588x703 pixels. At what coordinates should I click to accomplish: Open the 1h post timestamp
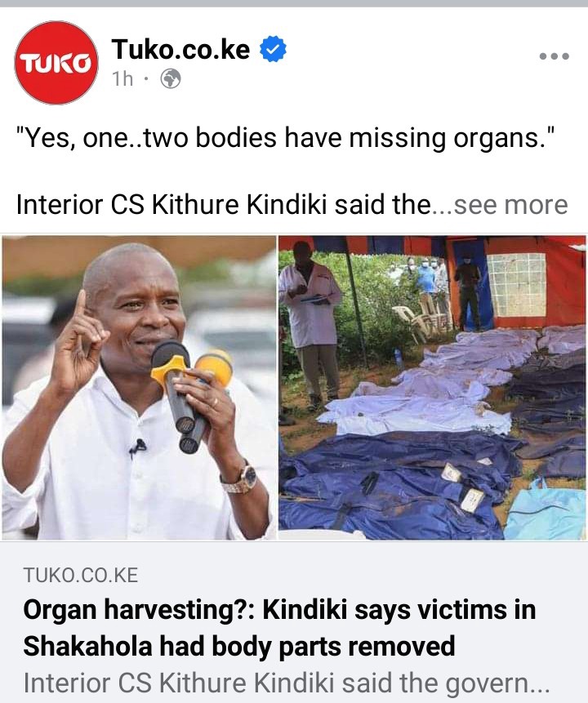point(122,79)
